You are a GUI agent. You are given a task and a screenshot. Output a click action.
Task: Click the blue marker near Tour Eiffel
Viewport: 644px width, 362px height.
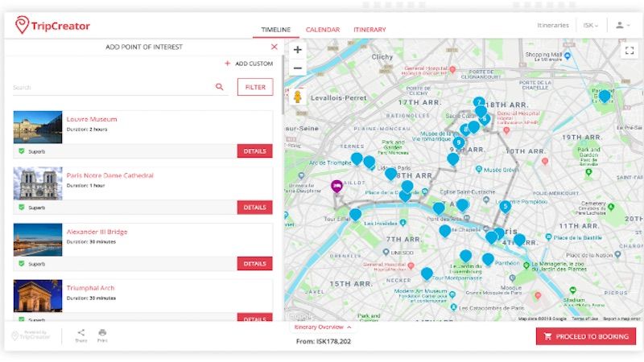pos(355,214)
